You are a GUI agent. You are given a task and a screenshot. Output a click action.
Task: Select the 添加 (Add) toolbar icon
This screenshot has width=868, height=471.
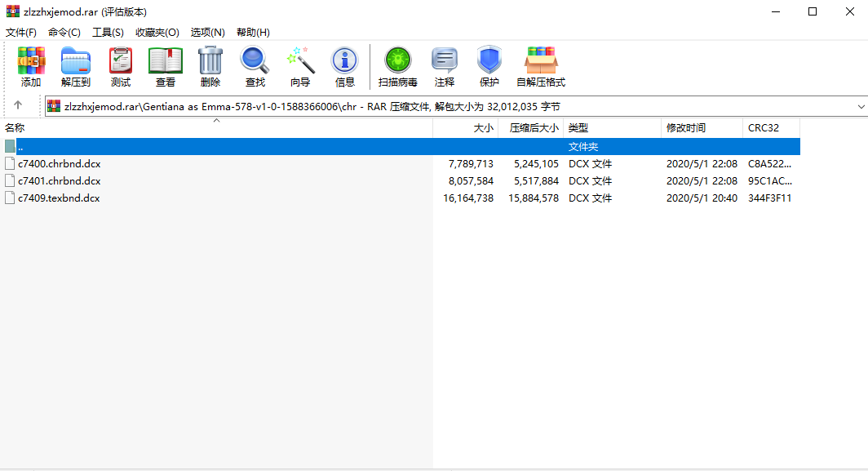[x=30, y=66]
